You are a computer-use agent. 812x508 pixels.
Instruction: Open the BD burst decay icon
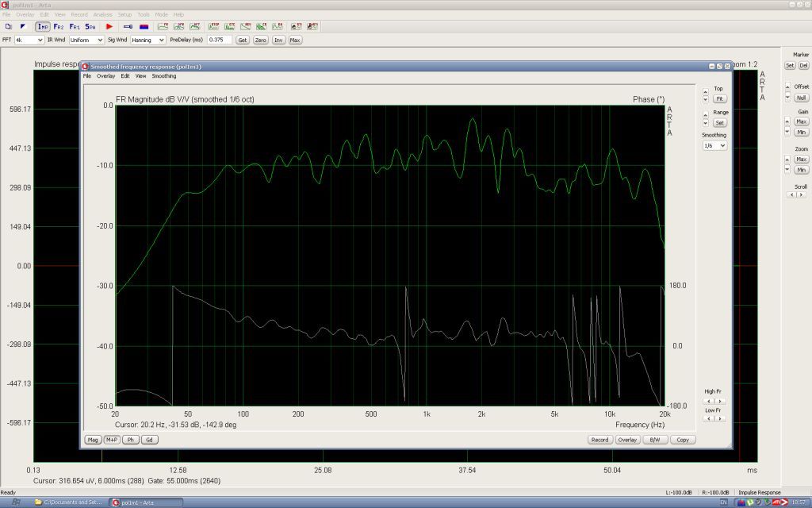(x=278, y=26)
